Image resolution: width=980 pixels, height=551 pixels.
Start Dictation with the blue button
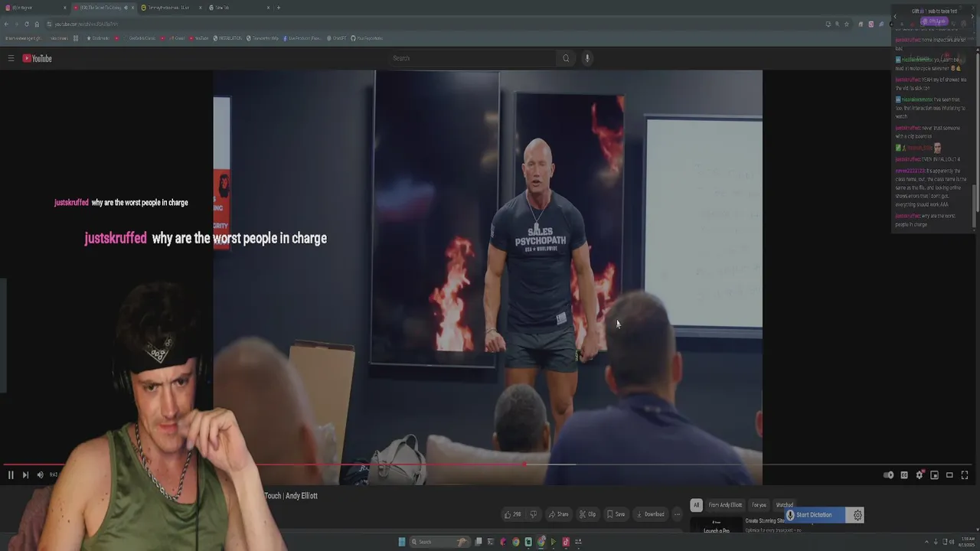(815, 515)
